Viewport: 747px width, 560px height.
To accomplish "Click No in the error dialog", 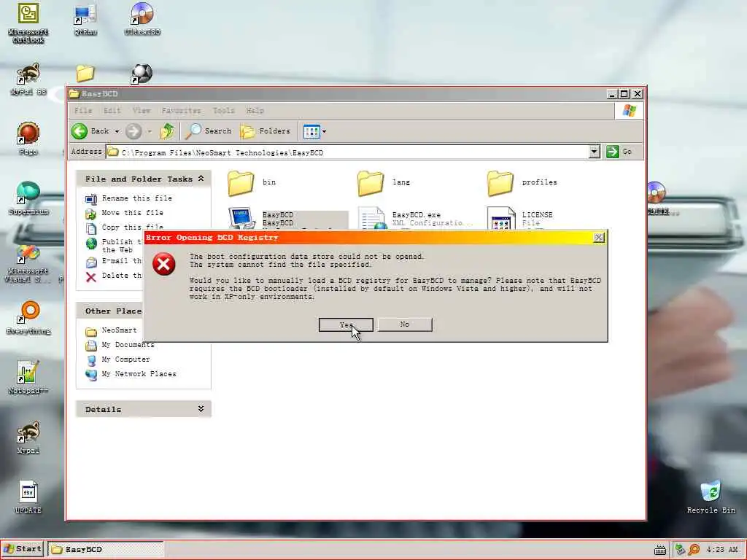I will point(405,324).
